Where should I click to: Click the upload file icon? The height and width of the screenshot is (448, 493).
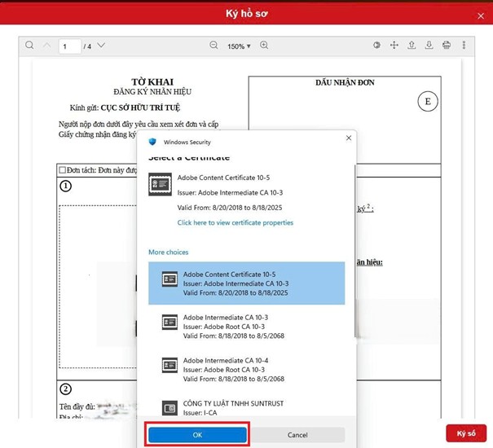click(x=412, y=46)
